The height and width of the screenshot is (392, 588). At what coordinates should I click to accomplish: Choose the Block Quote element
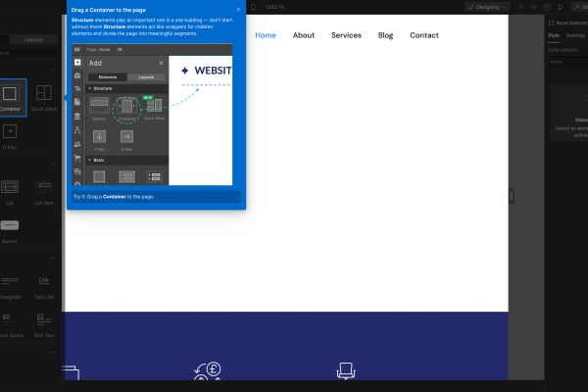[10, 324]
